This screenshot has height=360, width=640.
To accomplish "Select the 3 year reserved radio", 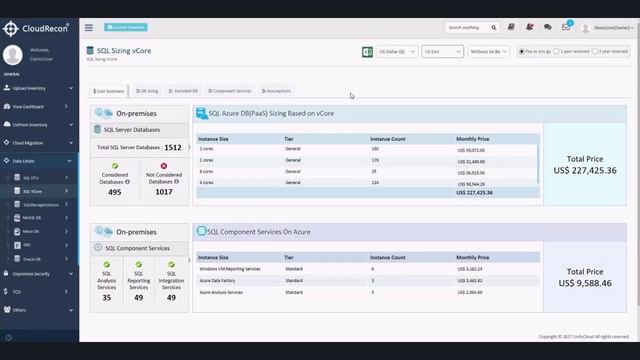I will (x=595, y=51).
